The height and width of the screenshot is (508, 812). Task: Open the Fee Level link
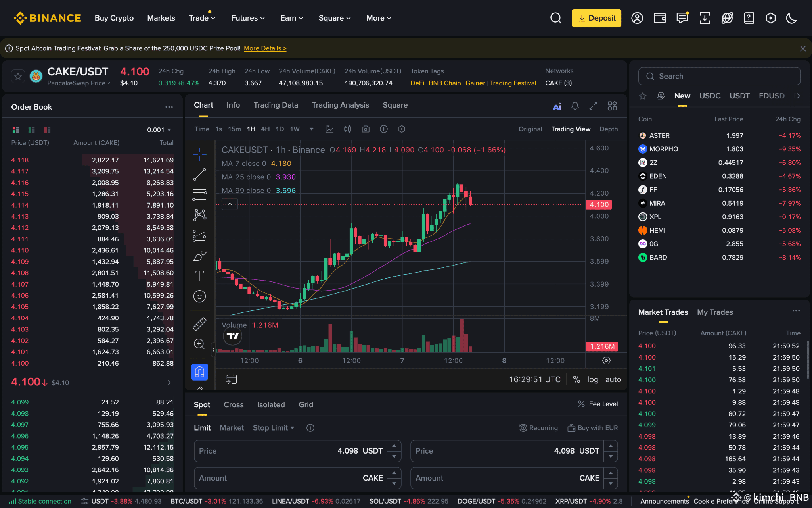click(598, 404)
